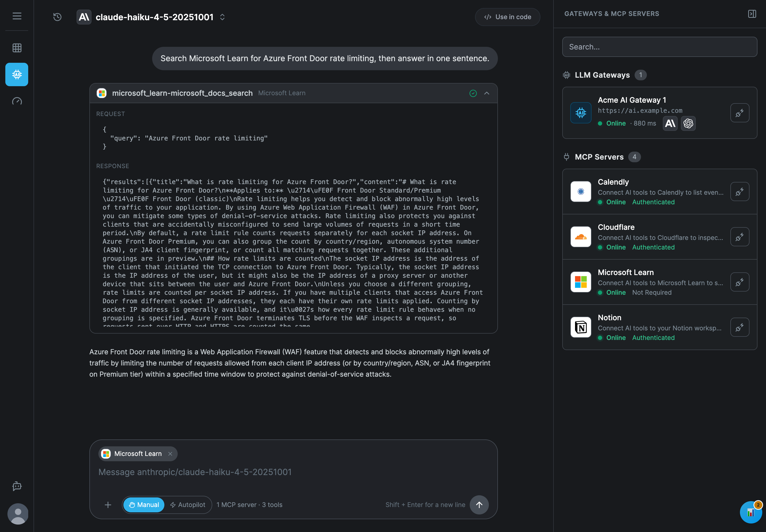Open the user avatar profile
766x532 pixels.
(18, 514)
